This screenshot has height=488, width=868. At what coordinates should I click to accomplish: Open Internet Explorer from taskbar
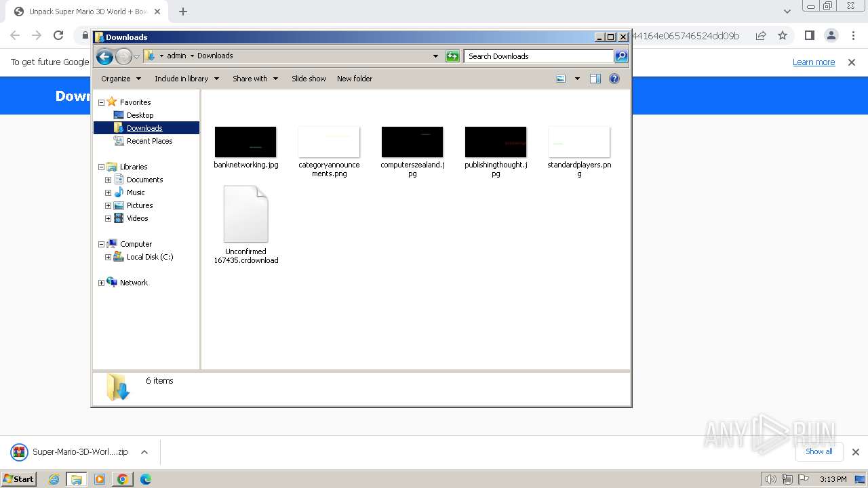(x=54, y=479)
